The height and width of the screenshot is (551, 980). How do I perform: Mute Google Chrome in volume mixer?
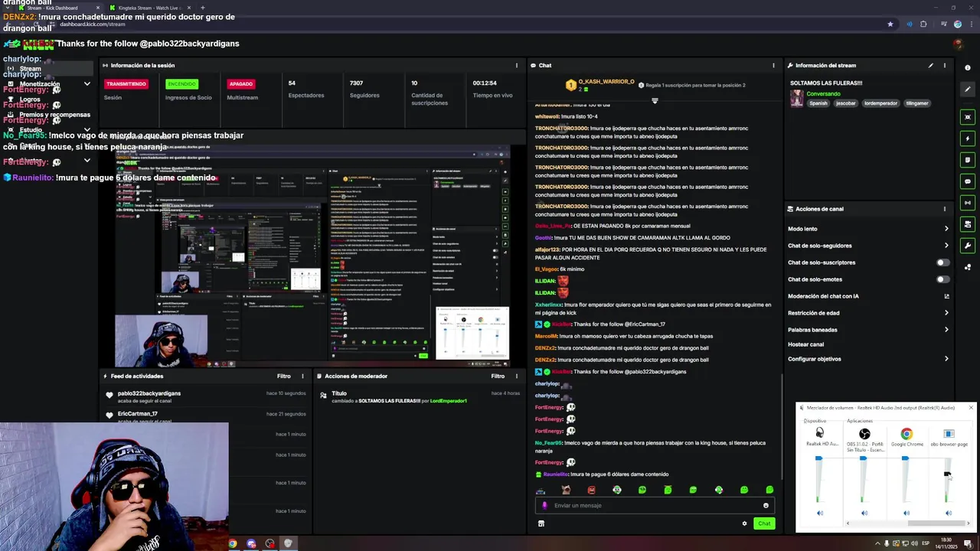coord(906,513)
